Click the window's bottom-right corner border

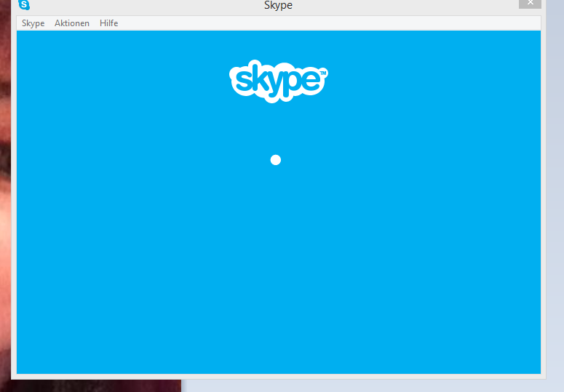coord(544,377)
